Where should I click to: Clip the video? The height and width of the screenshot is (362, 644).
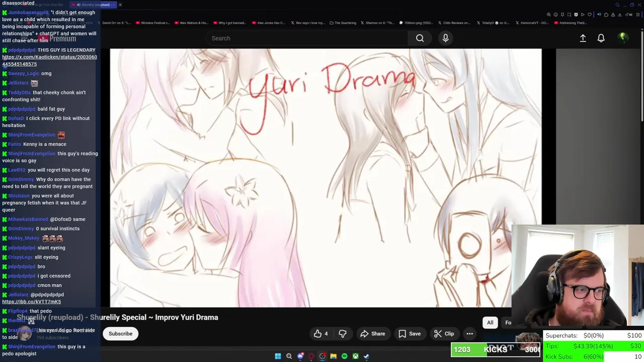[444, 334]
